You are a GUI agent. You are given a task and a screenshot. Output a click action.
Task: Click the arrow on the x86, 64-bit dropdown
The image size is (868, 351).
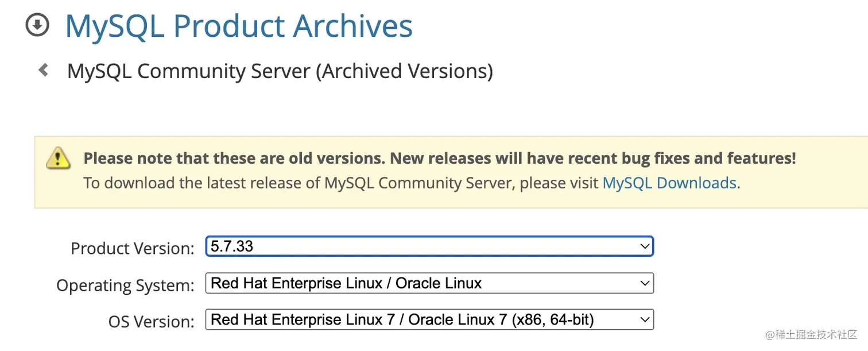point(644,319)
